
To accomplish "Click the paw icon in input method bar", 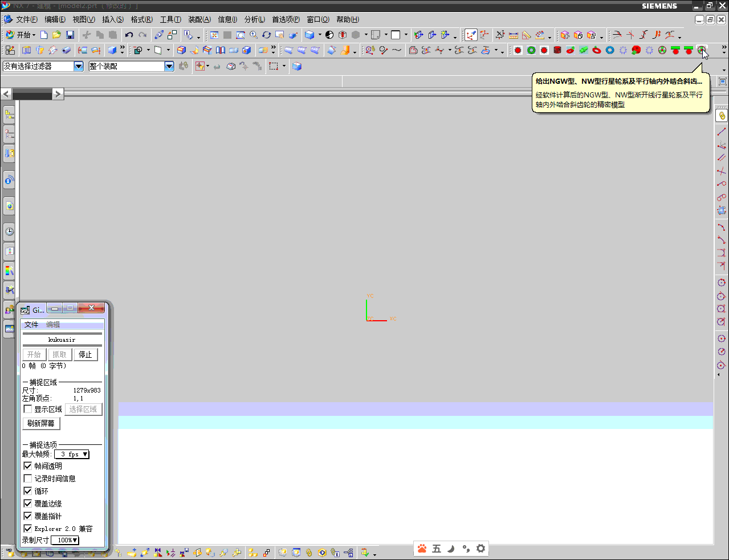I will point(422,549).
